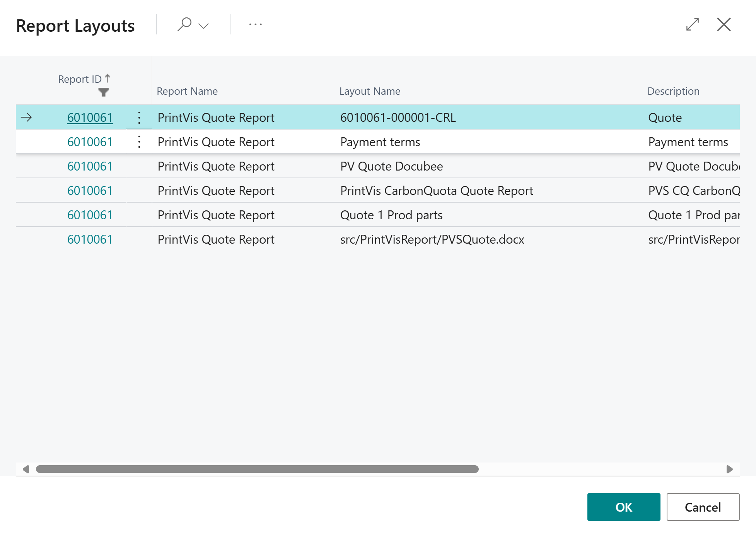
Task: Open Report ID link in PV Quote Docubee row
Action: coord(90,166)
